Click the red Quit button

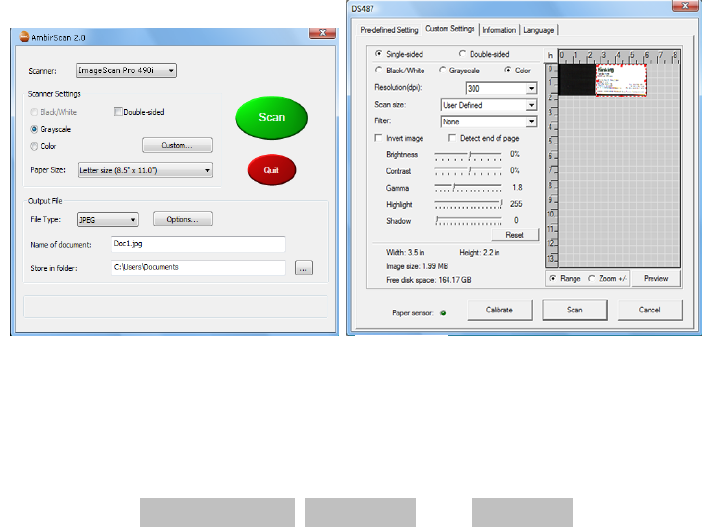click(x=271, y=170)
